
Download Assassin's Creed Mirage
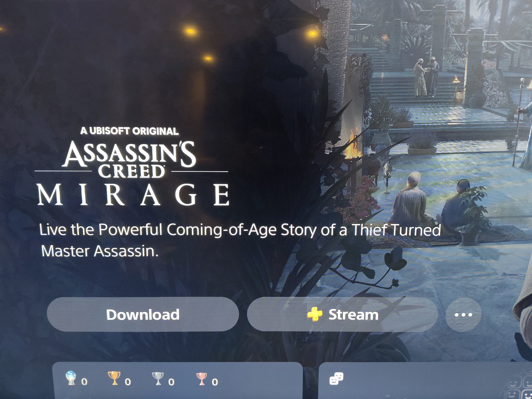coord(143,314)
